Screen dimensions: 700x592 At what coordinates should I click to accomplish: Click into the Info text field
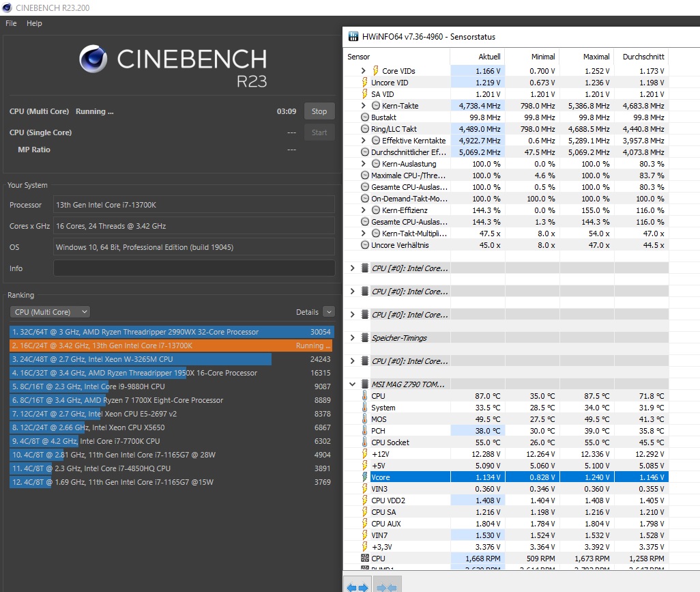pos(194,268)
